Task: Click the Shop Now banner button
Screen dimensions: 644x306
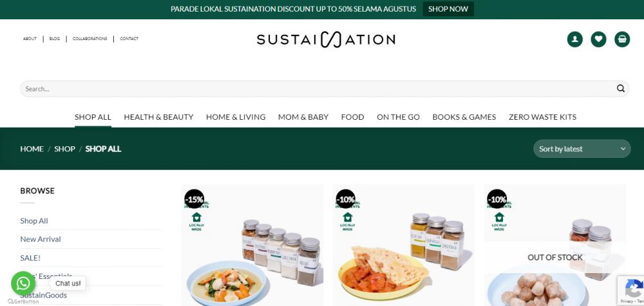Action: 448,8
